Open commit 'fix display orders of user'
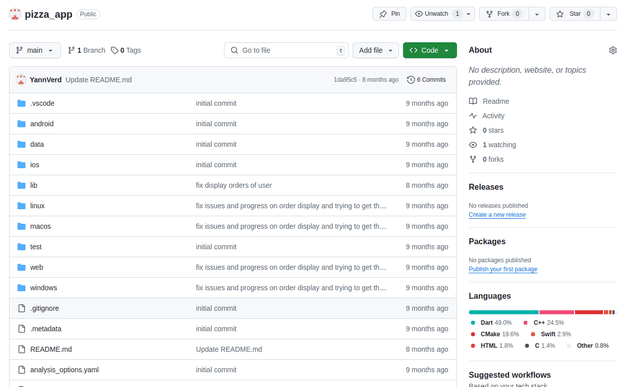This screenshot has width=640, height=387. click(234, 185)
